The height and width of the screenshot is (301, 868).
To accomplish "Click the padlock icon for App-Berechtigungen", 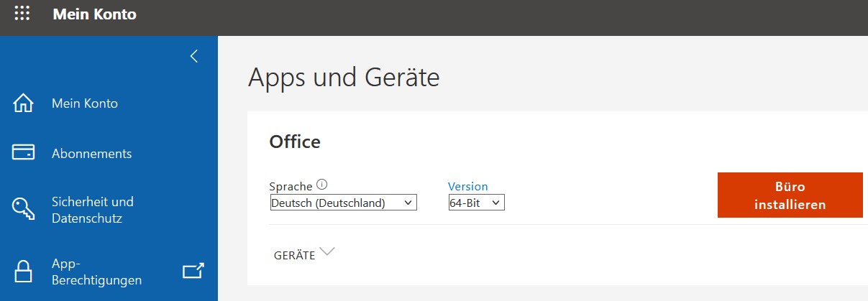I will (24, 272).
